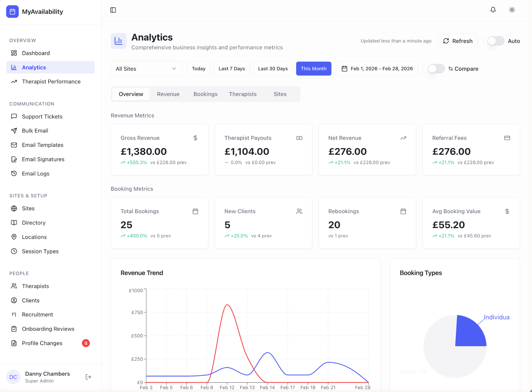Click the Refresh button
This screenshot has width=532, height=392.
[458, 41]
